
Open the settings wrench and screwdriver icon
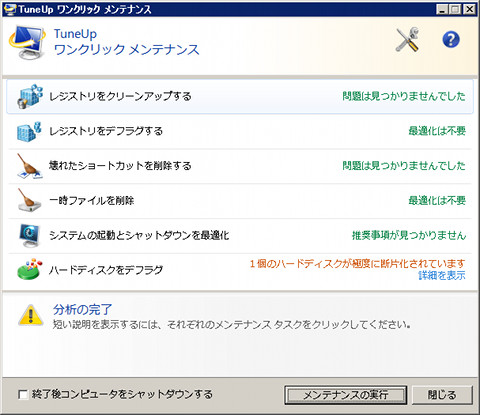pos(407,40)
